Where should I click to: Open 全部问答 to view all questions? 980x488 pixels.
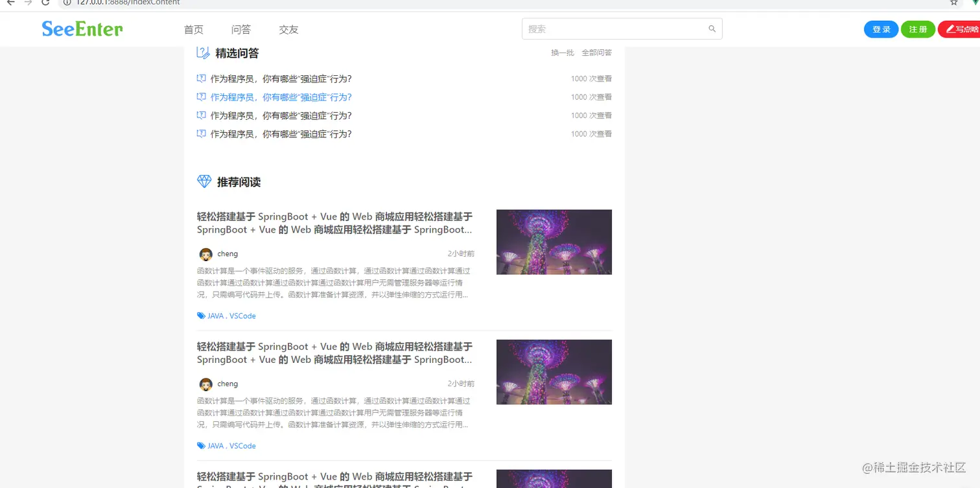tap(596, 52)
